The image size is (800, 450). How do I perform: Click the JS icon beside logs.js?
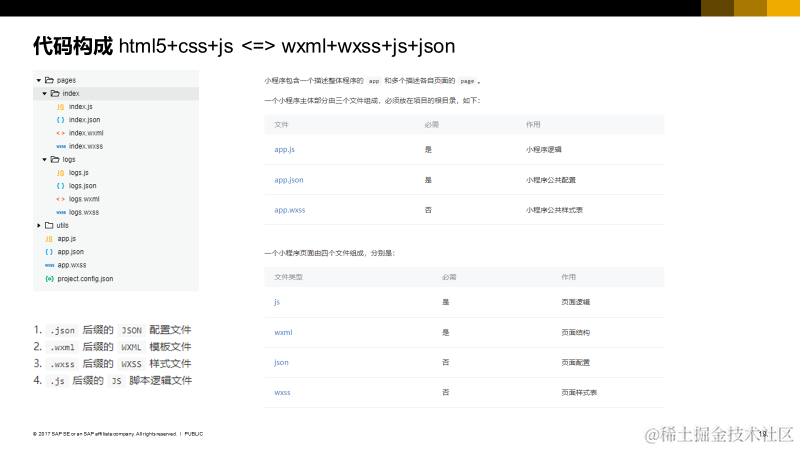pos(61,173)
